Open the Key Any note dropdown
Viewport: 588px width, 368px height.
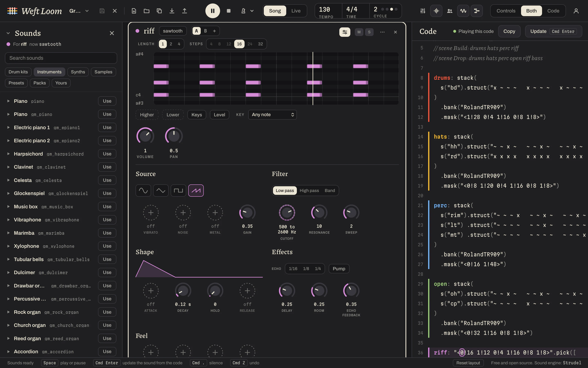pyautogui.click(x=272, y=115)
